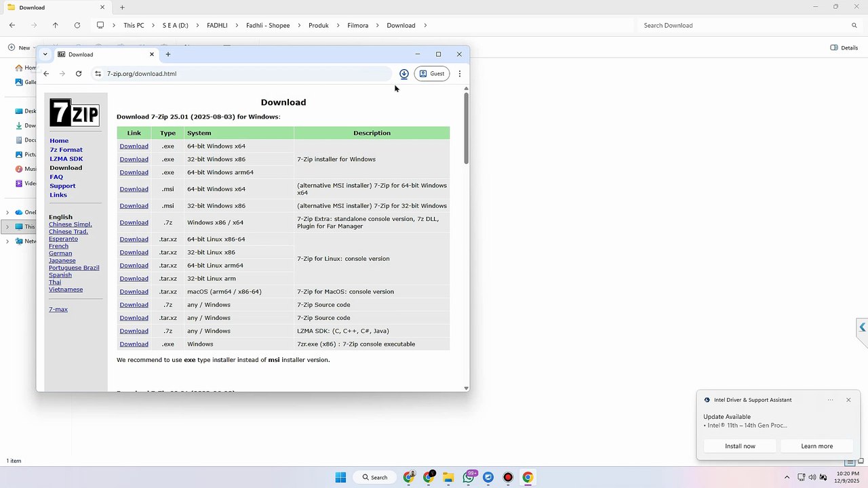This screenshot has height=488, width=868.
Task: Open Intel notification options (three dots)
Action: pos(830,400)
